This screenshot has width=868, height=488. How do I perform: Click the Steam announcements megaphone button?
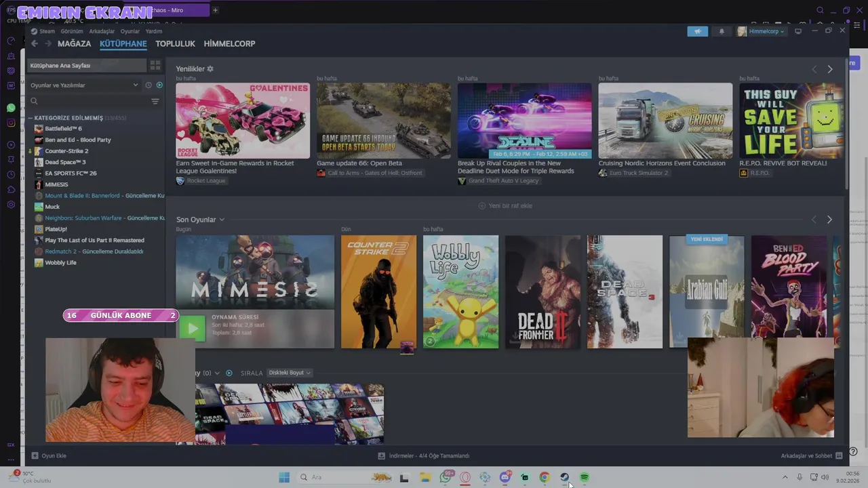(697, 31)
